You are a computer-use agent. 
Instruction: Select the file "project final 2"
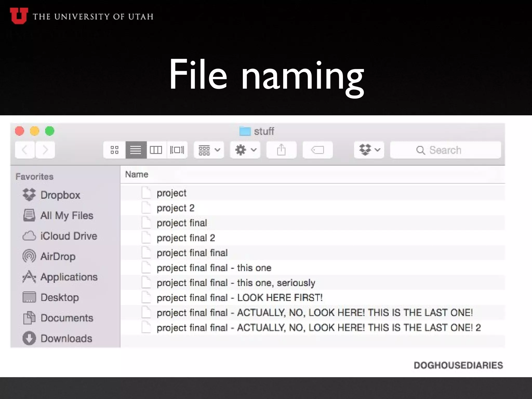[x=313, y=238]
